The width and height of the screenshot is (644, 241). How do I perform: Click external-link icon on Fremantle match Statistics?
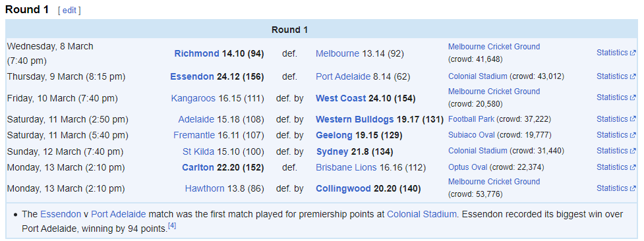click(x=633, y=136)
